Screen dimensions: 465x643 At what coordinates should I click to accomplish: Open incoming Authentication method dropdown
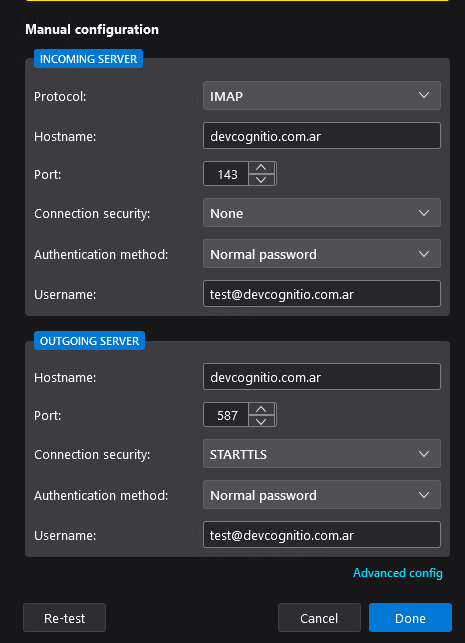(x=322, y=254)
